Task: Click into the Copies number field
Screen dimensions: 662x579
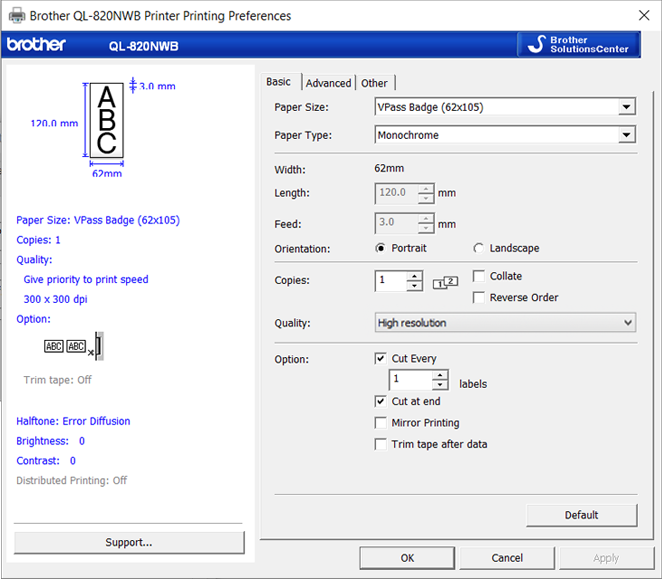Action: tap(391, 281)
